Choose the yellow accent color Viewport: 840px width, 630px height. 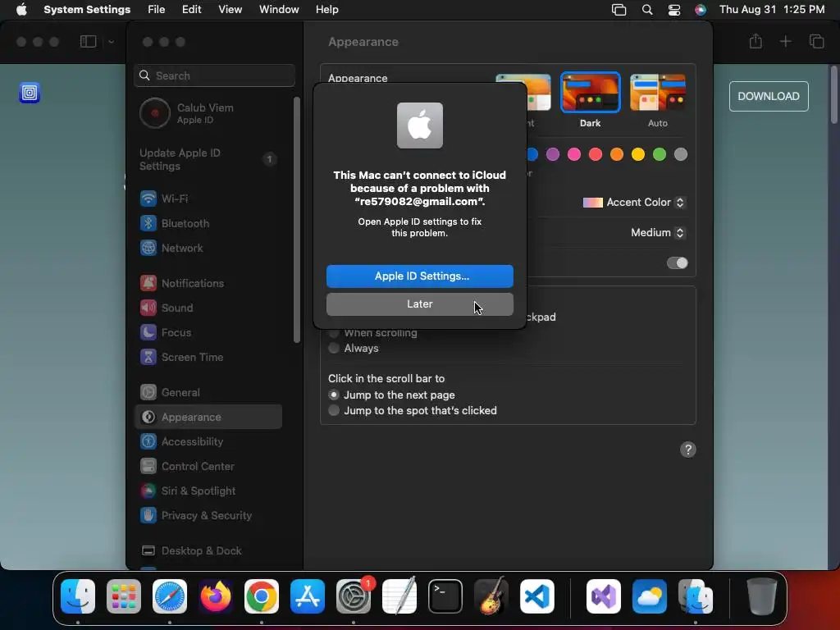click(638, 155)
